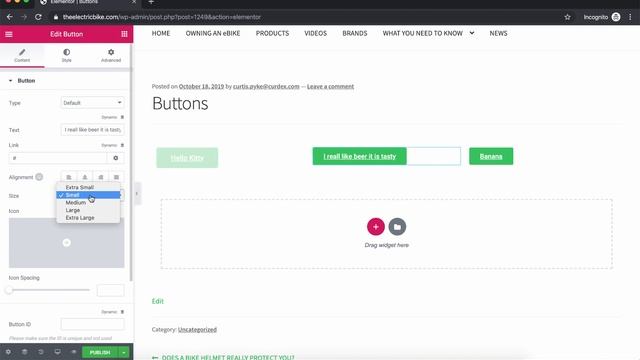Click the browser address bar URL

[162, 17]
